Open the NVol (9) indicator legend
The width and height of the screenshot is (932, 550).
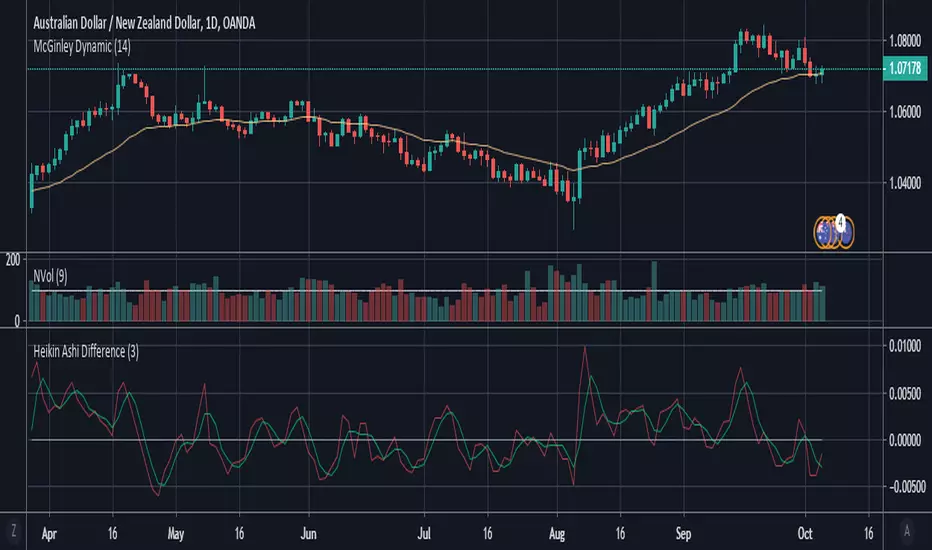(50, 276)
